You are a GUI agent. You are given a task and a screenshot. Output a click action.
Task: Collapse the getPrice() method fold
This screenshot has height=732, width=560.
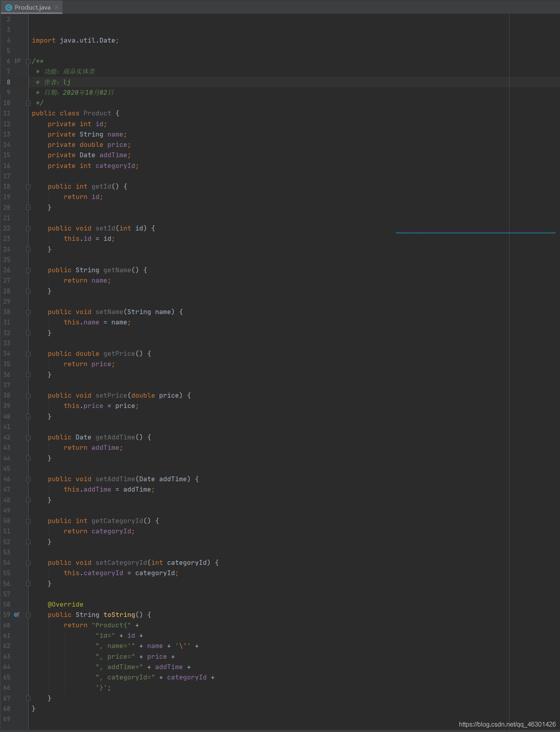pos(28,354)
